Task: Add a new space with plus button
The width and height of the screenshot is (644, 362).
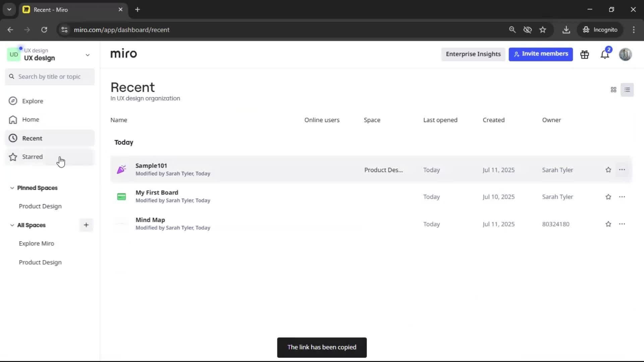Action: (86, 225)
